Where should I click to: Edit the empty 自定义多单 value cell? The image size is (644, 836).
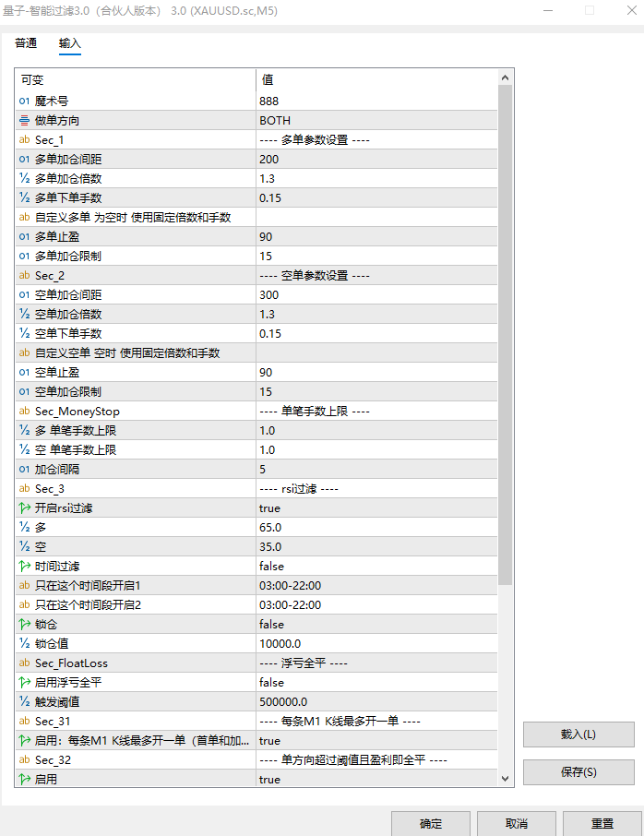point(377,217)
